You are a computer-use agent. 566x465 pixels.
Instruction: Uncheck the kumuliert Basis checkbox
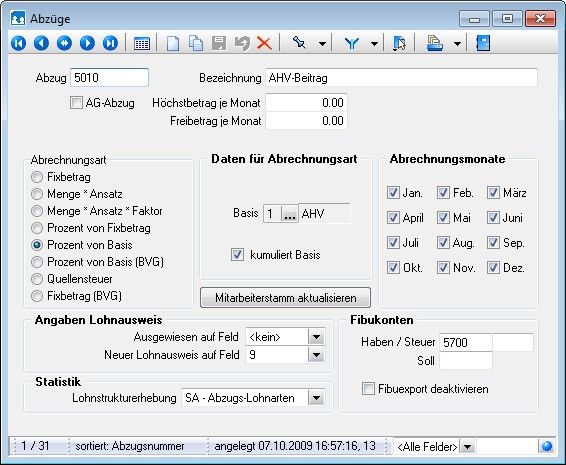coord(237,255)
